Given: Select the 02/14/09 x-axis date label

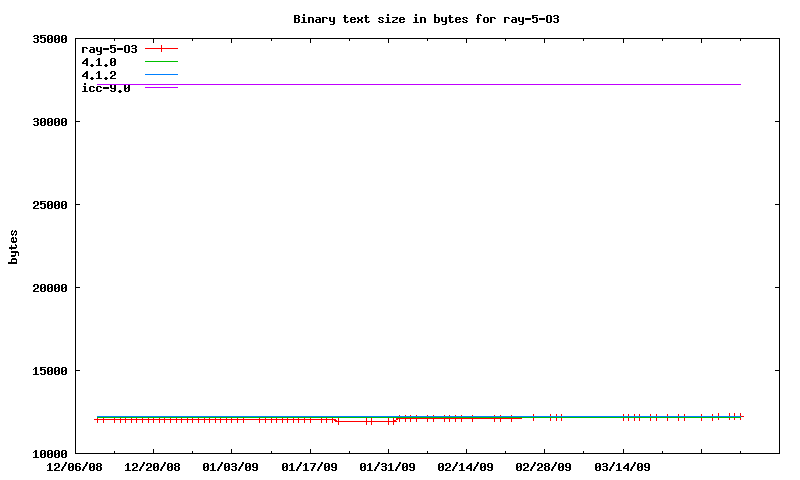Looking at the screenshot, I should coord(465,467).
